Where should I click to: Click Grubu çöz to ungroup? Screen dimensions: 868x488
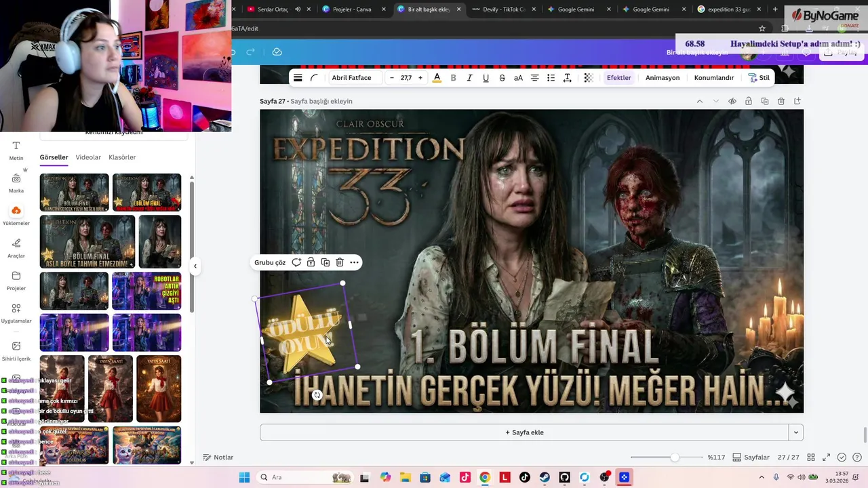coord(270,262)
